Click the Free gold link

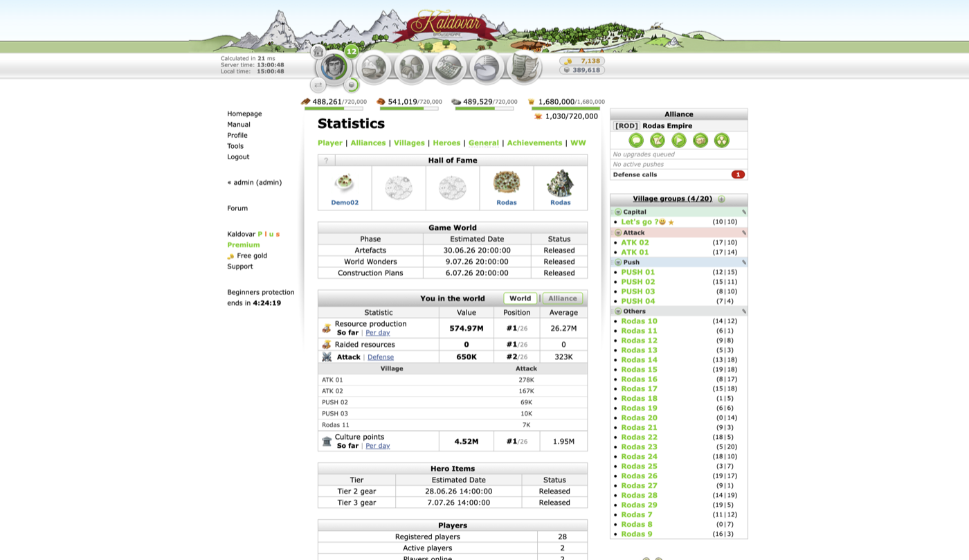pos(252,256)
